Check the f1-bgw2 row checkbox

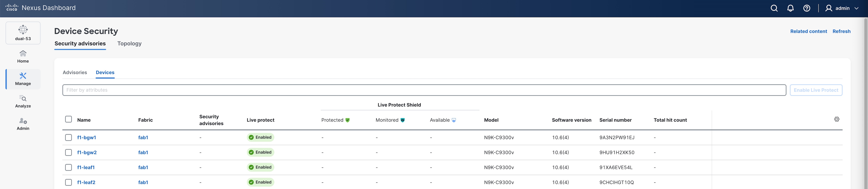tap(68, 152)
